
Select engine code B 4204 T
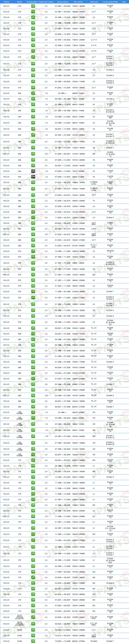[x=110, y=148]
